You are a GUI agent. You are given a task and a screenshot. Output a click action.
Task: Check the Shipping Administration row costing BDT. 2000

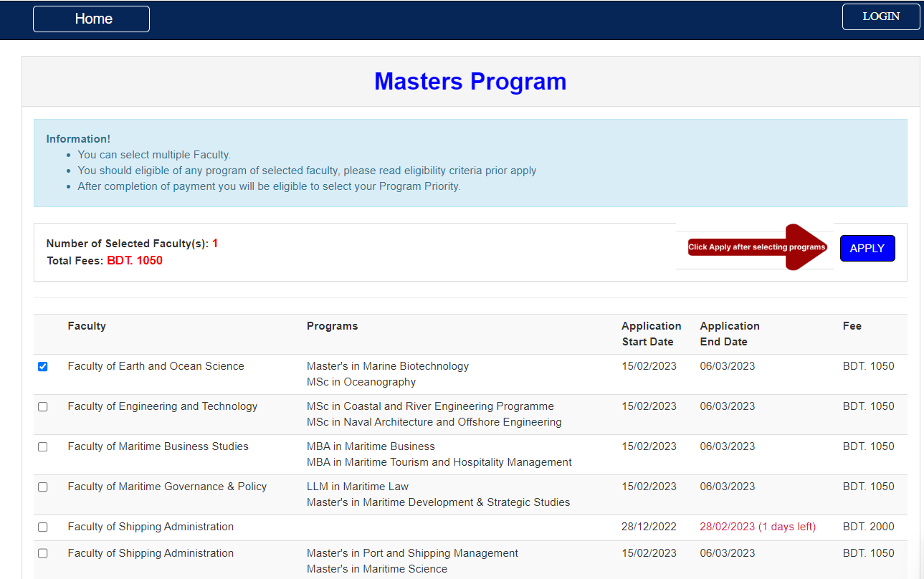click(43, 527)
